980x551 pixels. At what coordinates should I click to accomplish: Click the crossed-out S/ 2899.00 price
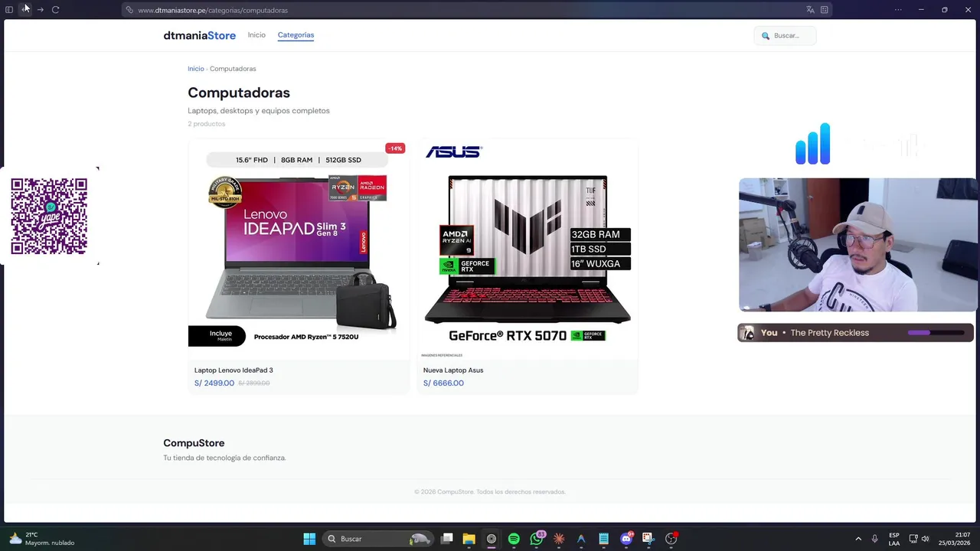254,383
